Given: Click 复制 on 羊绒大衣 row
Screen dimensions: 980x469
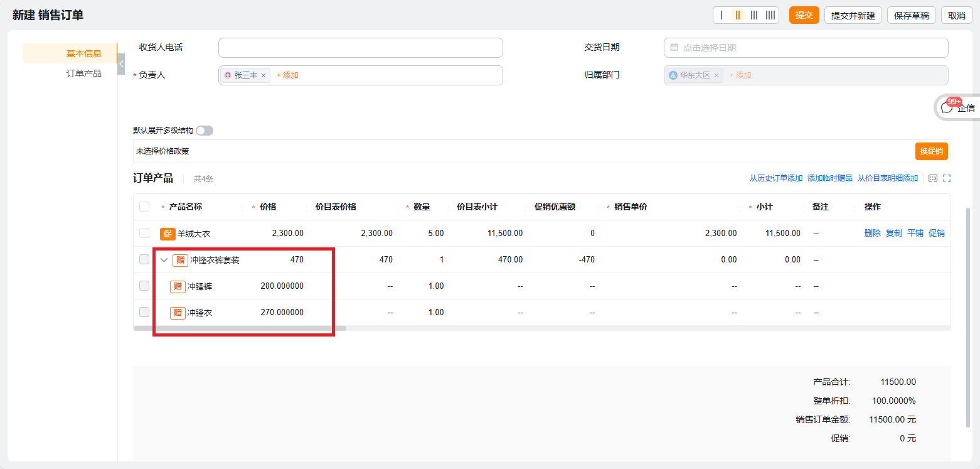Looking at the screenshot, I should 894,234.
